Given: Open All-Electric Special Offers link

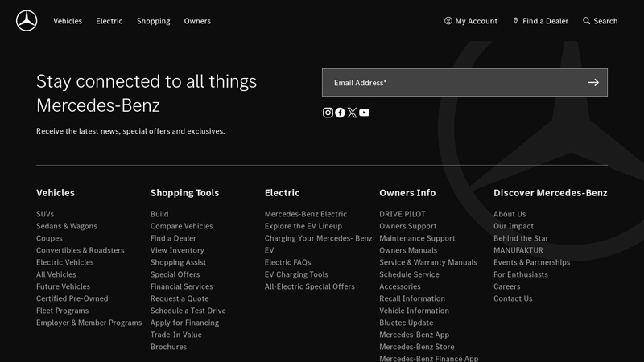Looking at the screenshot, I should click(309, 286).
